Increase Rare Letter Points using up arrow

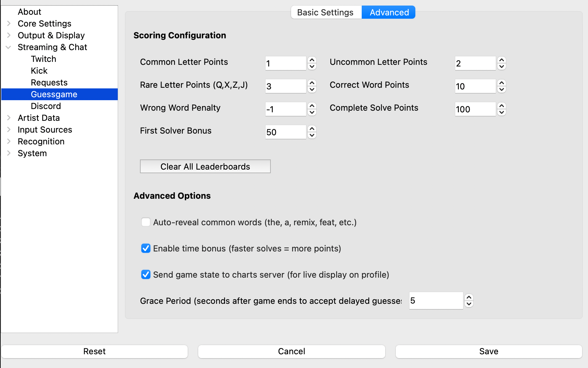(312, 83)
